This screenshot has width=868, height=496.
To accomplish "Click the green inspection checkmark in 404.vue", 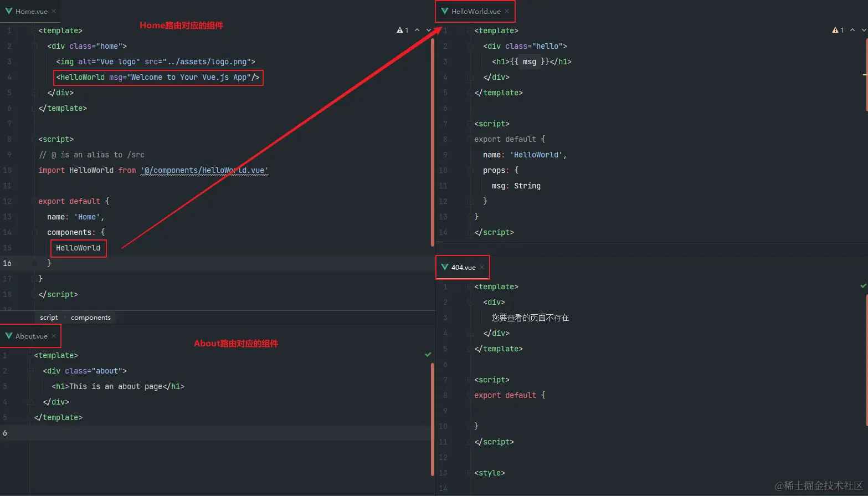I will point(863,286).
